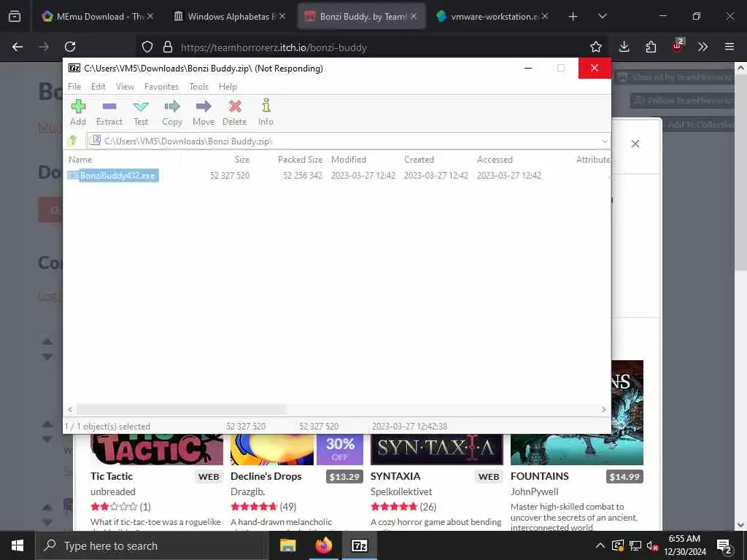Show hidden system tray icons
This screenshot has height=560, width=747.
(600, 545)
